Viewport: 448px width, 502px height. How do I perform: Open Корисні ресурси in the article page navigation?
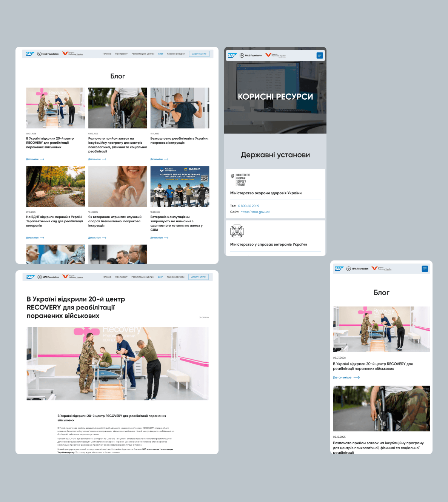coord(176,277)
